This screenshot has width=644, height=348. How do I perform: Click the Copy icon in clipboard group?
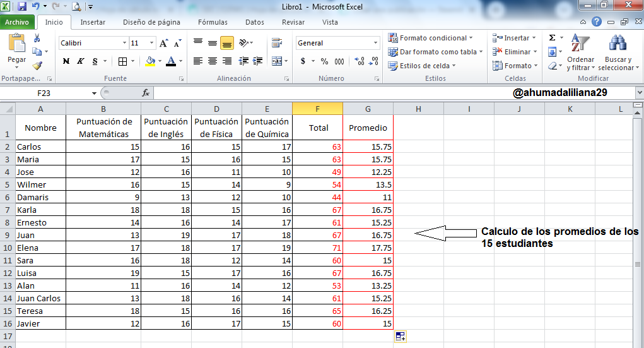(37, 52)
